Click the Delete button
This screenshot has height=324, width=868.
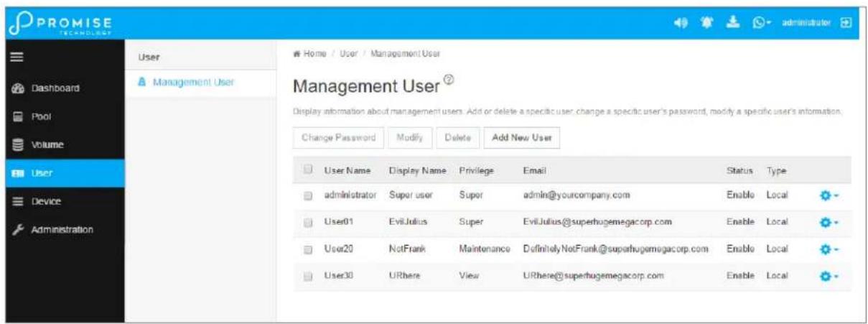coord(457,137)
